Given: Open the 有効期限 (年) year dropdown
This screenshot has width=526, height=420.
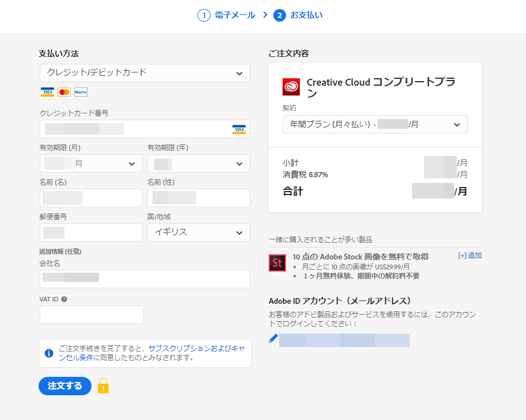Looking at the screenshot, I should coord(199,163).
